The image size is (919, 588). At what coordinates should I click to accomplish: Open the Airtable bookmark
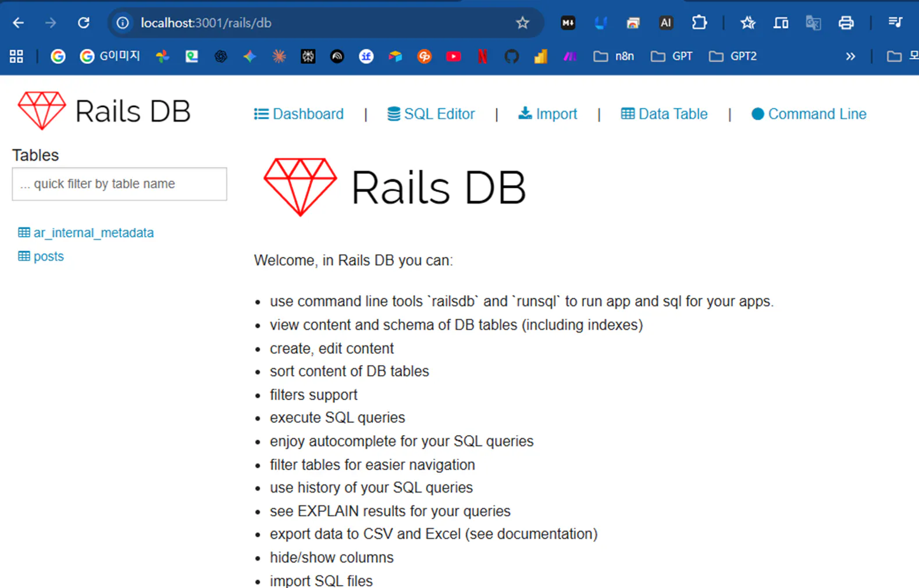pos(395,56)
